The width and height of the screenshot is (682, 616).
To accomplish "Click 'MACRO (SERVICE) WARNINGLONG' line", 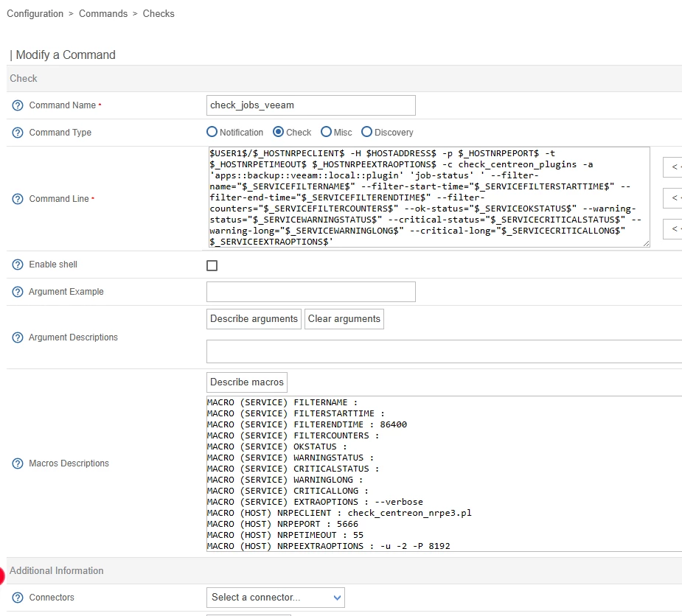I will click(x=285, y=480).
